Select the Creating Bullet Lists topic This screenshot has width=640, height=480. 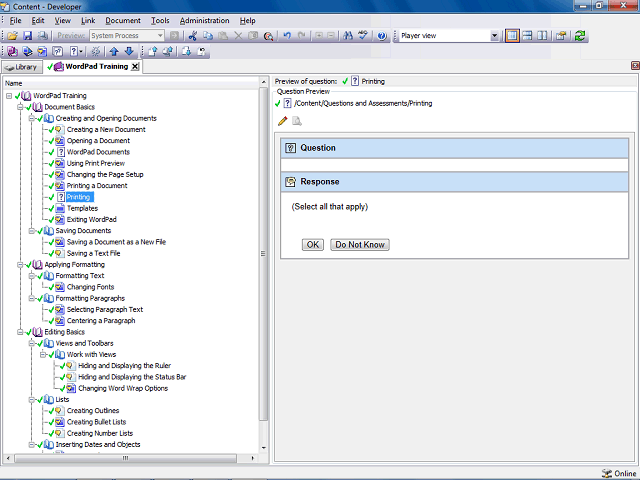tap(96, 422)
